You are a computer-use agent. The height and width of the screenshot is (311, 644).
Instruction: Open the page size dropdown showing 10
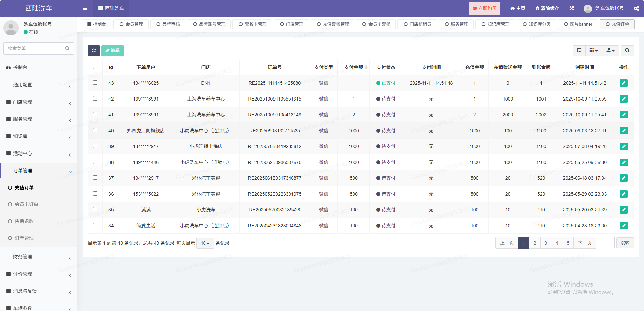(205, 243)
